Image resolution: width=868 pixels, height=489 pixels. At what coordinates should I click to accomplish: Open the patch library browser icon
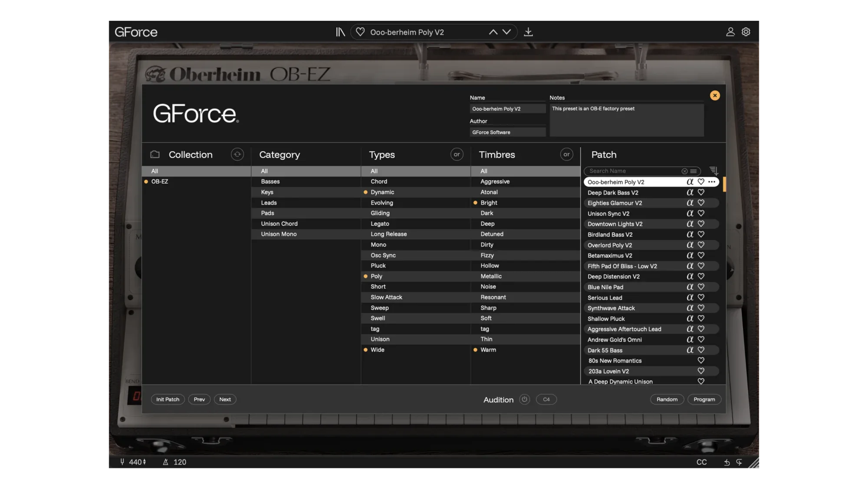click(x=340, y=32)
